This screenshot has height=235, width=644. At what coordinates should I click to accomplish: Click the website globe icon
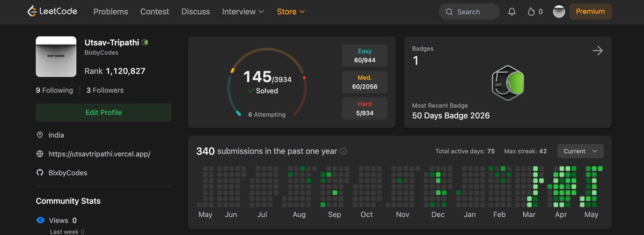click(40, 153)
